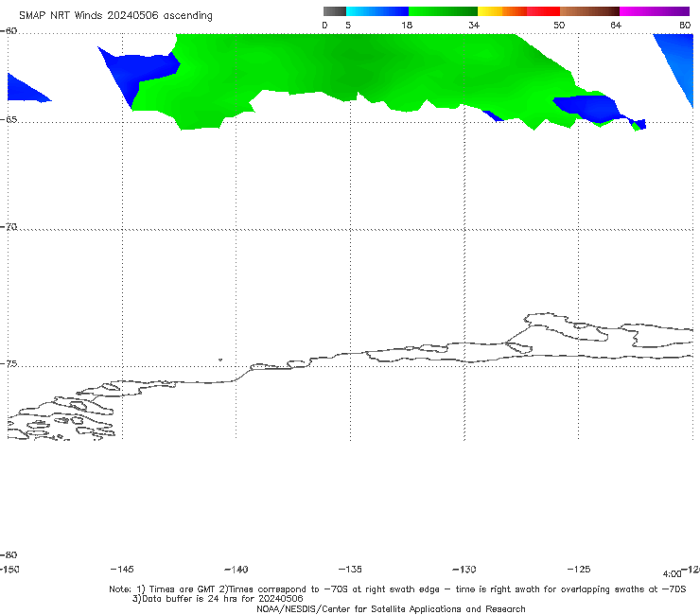Click the latitude label '-75'
Image resolution: width=700 pixels, height=615 pixels.
click(x=9, y=364)
